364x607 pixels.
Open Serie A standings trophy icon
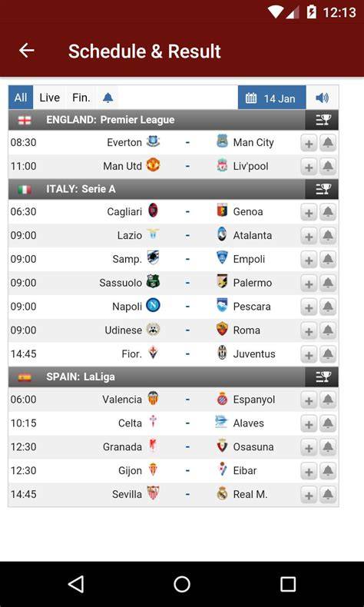point(322,189)
